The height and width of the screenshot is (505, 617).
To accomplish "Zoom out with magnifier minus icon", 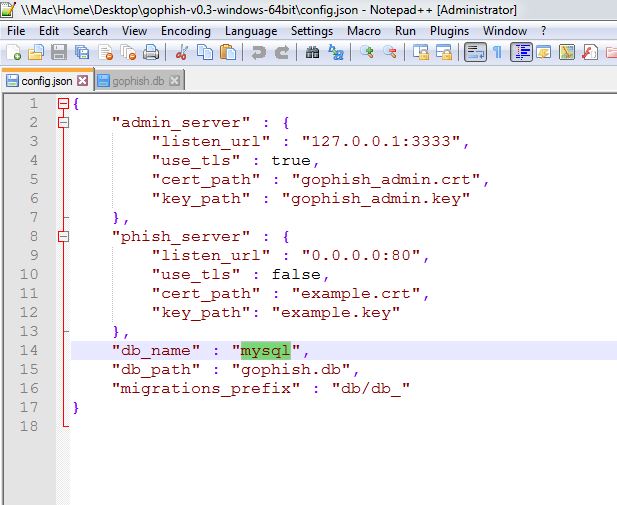I will point(390,52).
